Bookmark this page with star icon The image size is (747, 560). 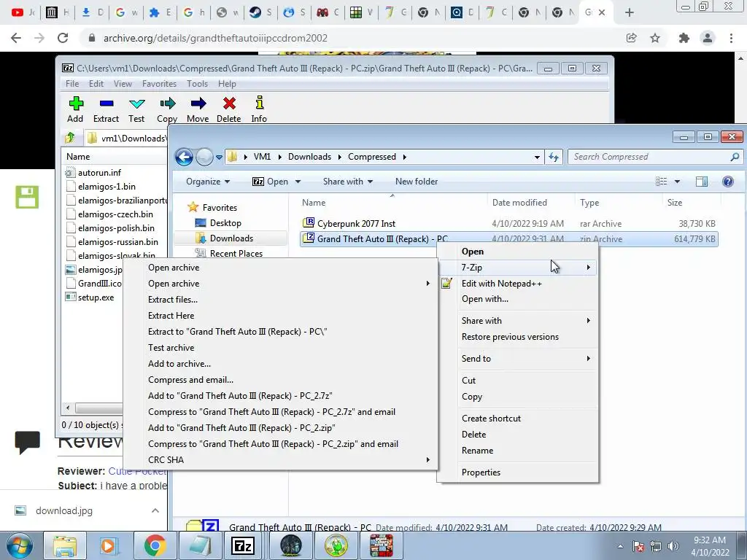pos(655,38)
